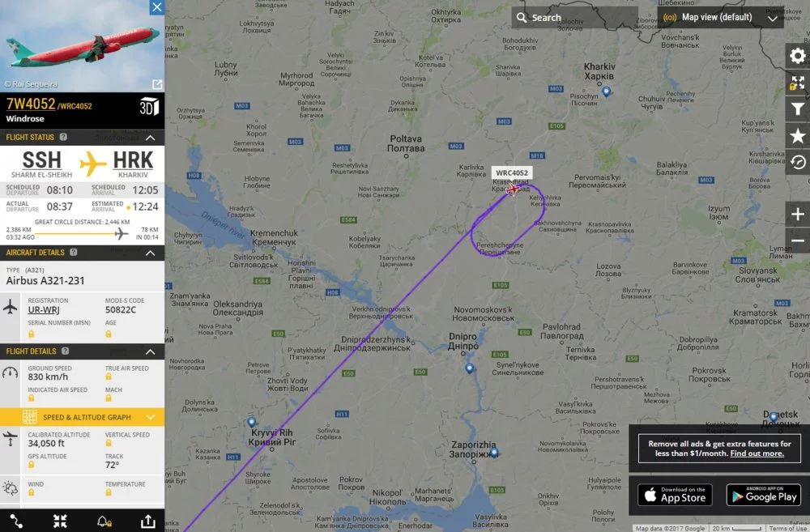Viewport: 810px width, 532px height.
Task: Close the flight details panel
Action: coord(157,7)
